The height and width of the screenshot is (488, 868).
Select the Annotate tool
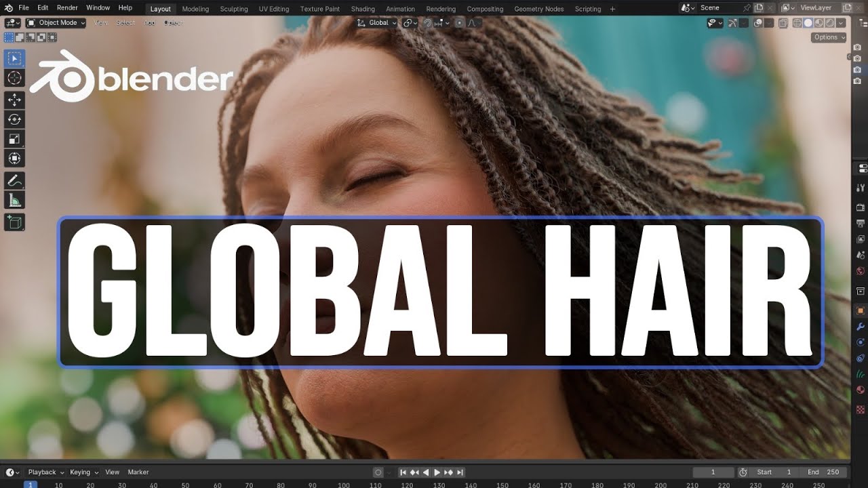(14, 181)
